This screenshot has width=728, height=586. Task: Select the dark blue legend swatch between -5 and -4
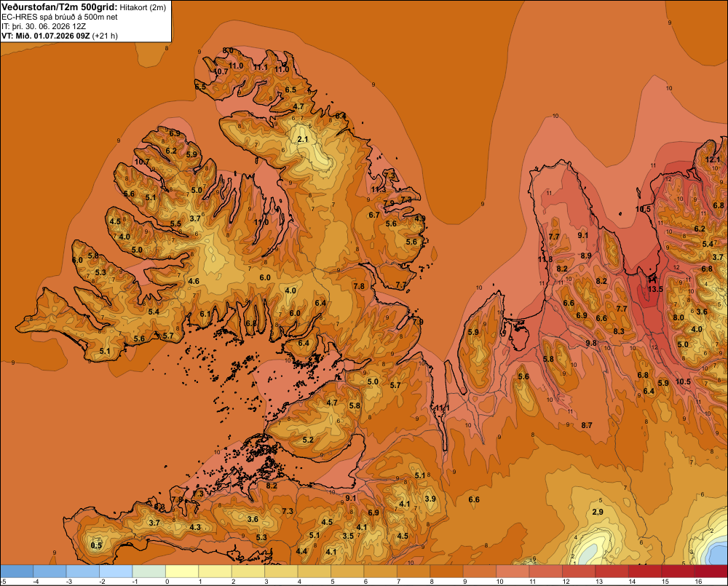point(17,571)
